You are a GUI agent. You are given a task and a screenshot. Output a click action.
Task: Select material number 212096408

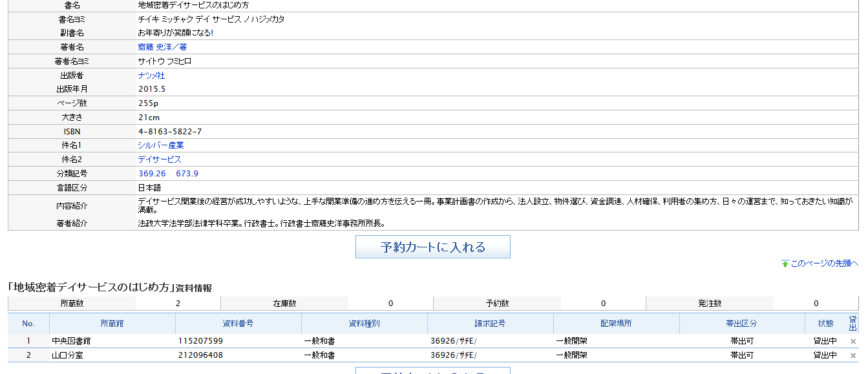[x=200, y=355]
